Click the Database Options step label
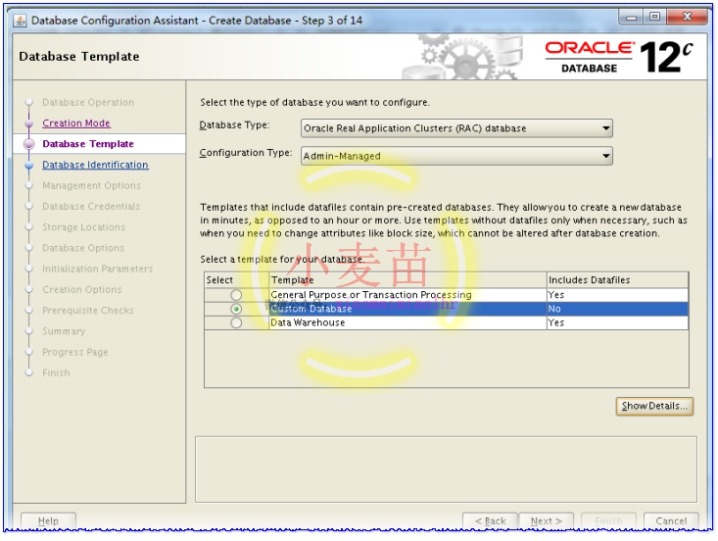 click(83, 248)
